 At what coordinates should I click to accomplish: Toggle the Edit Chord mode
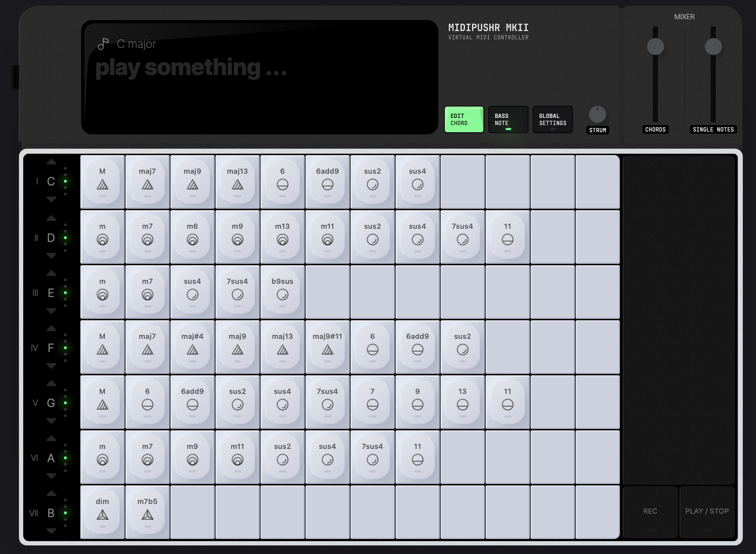[464, 119]
